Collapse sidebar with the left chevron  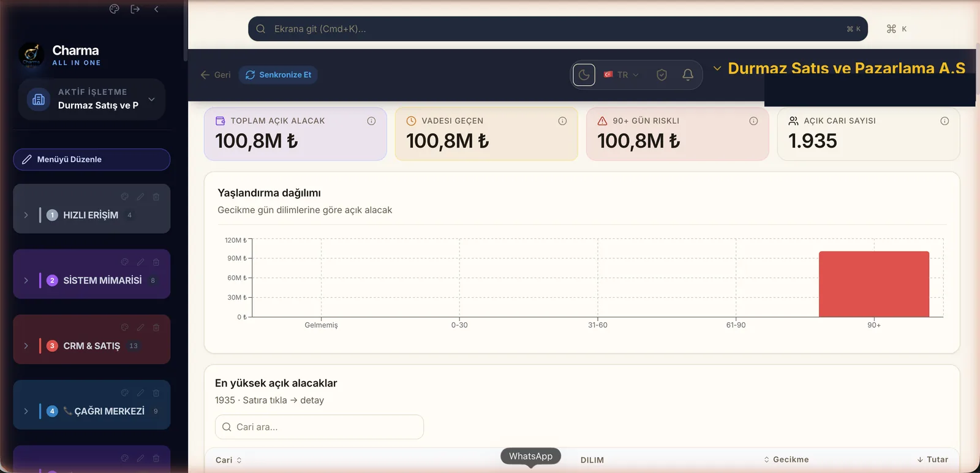[x=156, y=9]
